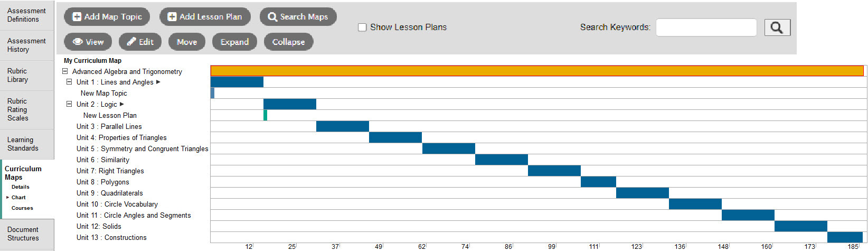Open the Courses sub-item under Curriculum Maps
The width and height of the screenshot is (868, 251).
[x=22, y=208]
